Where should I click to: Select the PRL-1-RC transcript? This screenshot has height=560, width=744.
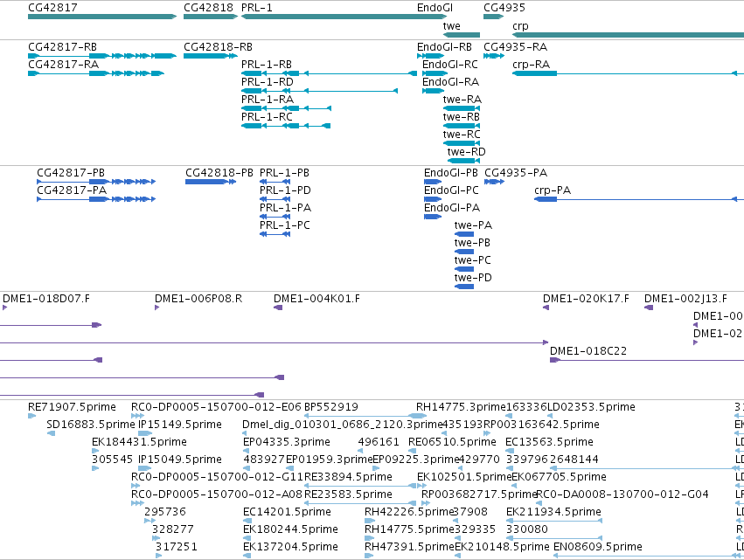[x=286, y=126]
